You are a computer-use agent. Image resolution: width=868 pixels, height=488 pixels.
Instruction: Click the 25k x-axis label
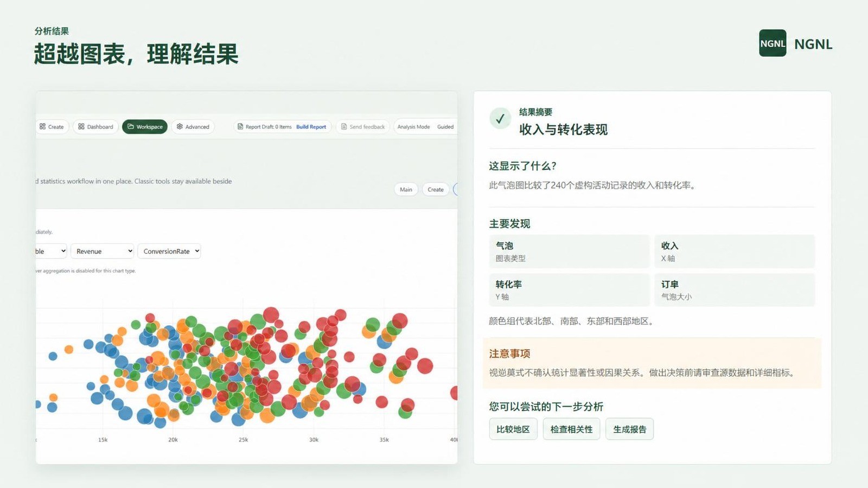coord(243,440)
